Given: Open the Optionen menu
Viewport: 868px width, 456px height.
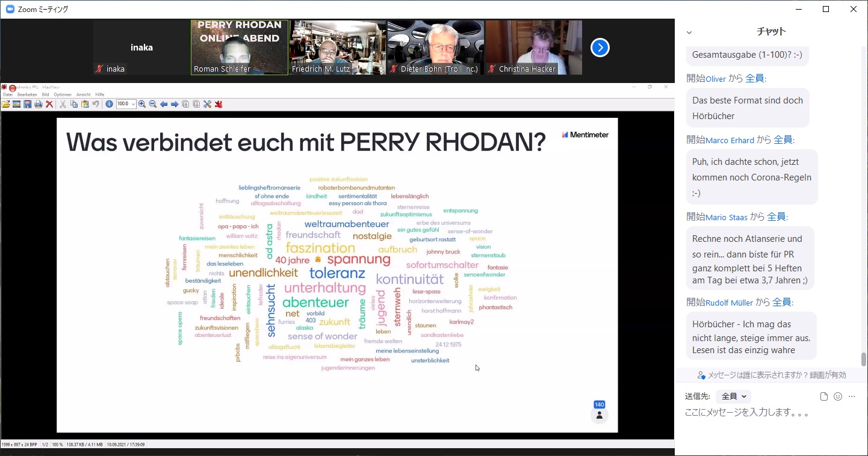Looking at the screenshot, I should click(x=63, y=94).
